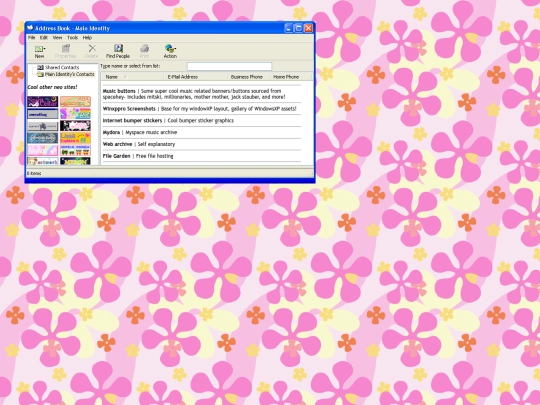Open the Music buttons link
540x405 pixels.
(x=119, y=91)
